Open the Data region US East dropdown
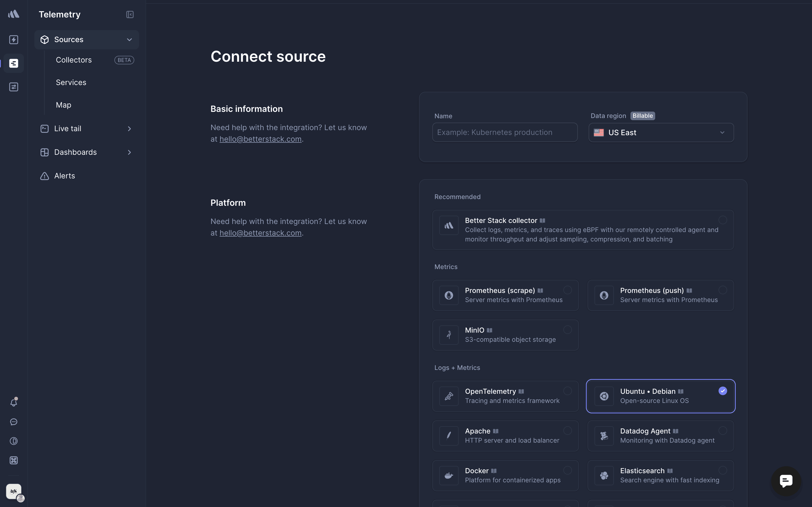This screenshot has height=507, width=812. 661,133
